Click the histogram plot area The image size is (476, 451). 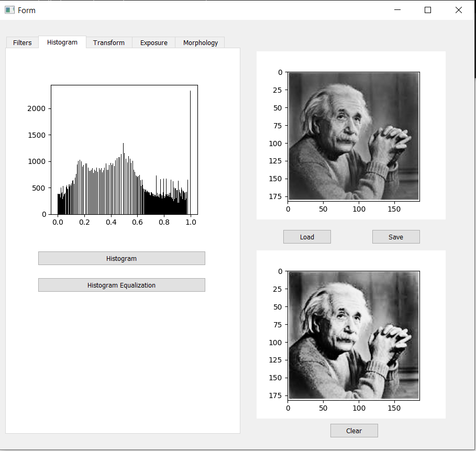pyautogui.click(x=125, y=150)
